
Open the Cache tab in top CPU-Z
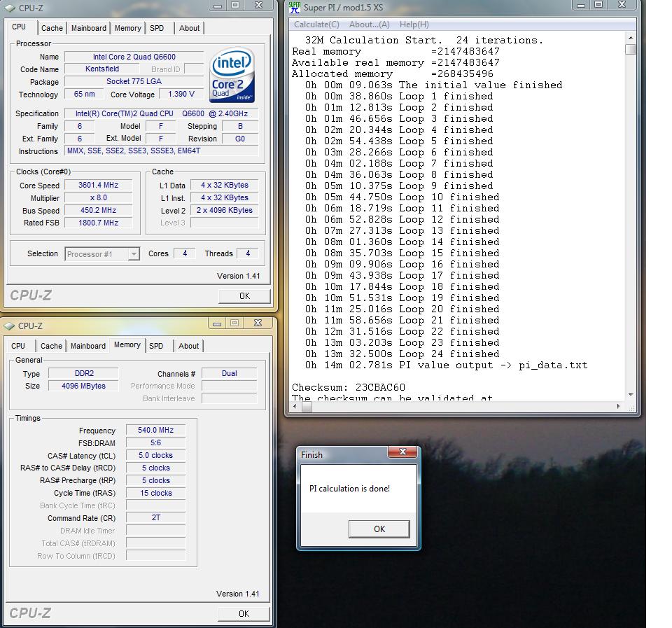tap(52, 28)
